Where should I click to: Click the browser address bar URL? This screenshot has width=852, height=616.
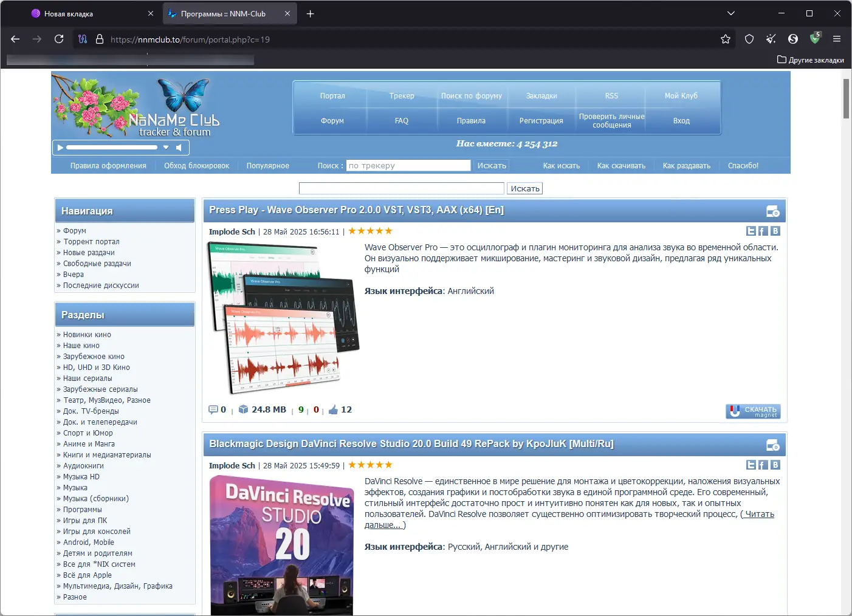190,39
